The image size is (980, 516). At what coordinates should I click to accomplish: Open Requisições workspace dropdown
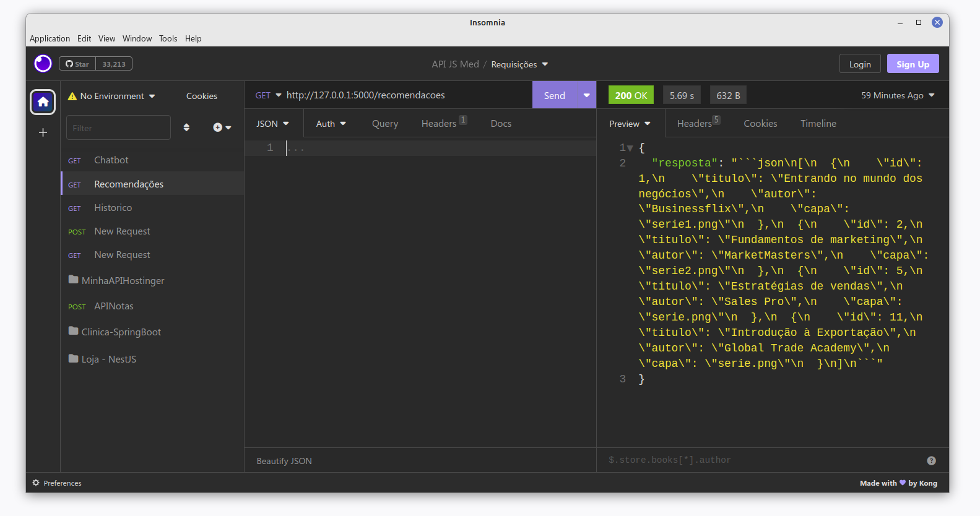click(519, 64)
